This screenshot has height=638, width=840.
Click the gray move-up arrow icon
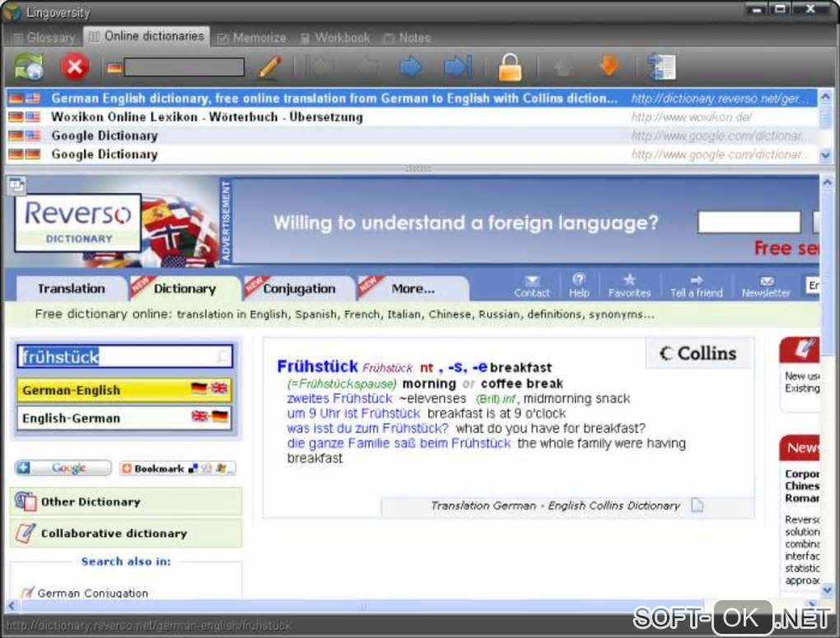point(562,68)
